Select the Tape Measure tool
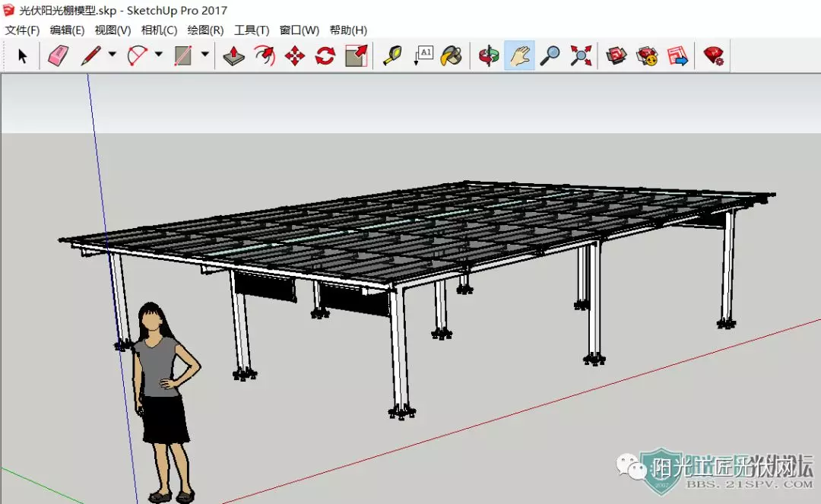Viewport: 821px width, 504px height. [393, 55]
